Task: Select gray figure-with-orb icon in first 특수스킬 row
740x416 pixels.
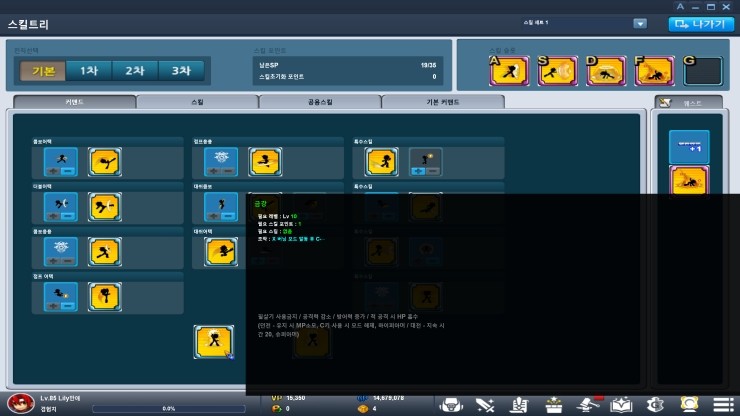Action: 426,162
